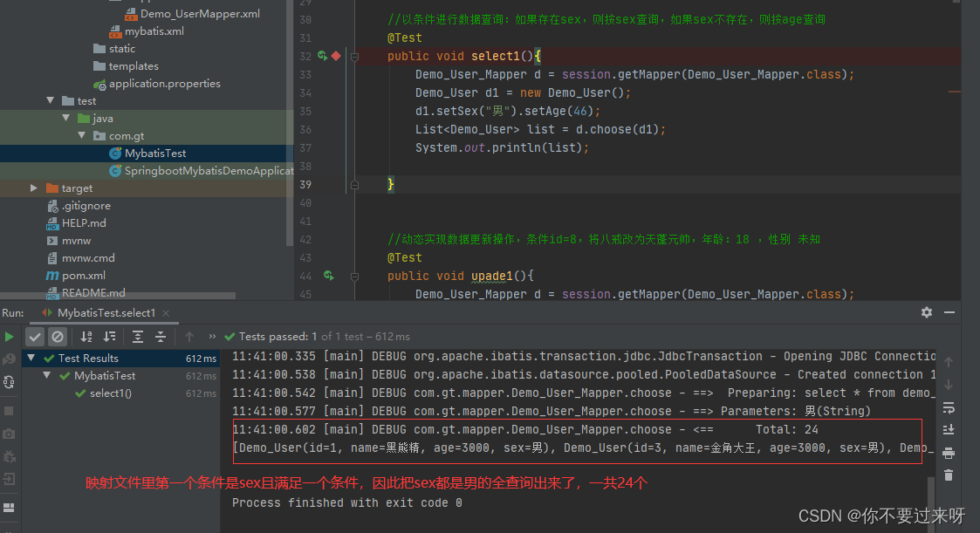Click the layout icon in Run sidebar
This screenshot has height=533, width=980.
(x=9, y=508)
